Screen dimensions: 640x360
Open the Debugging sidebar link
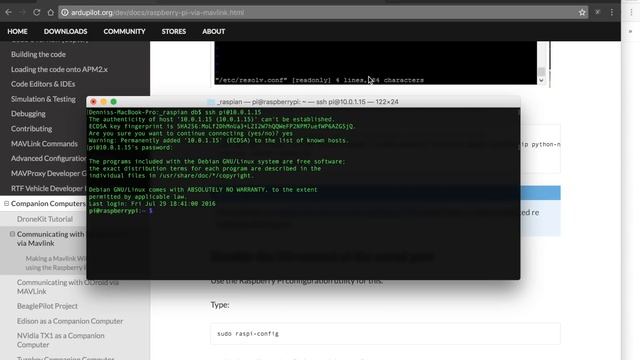pos(28,114)
